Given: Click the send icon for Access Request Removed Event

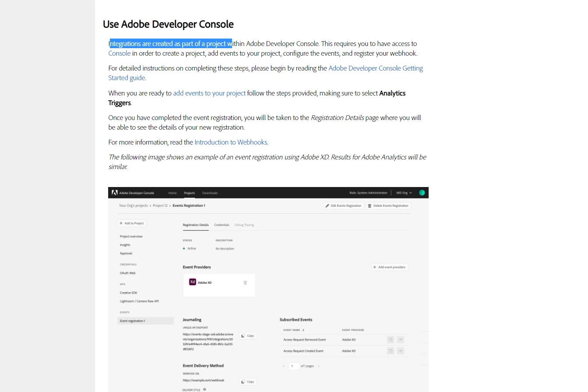Looking at the screenshot, I should 400,339.
